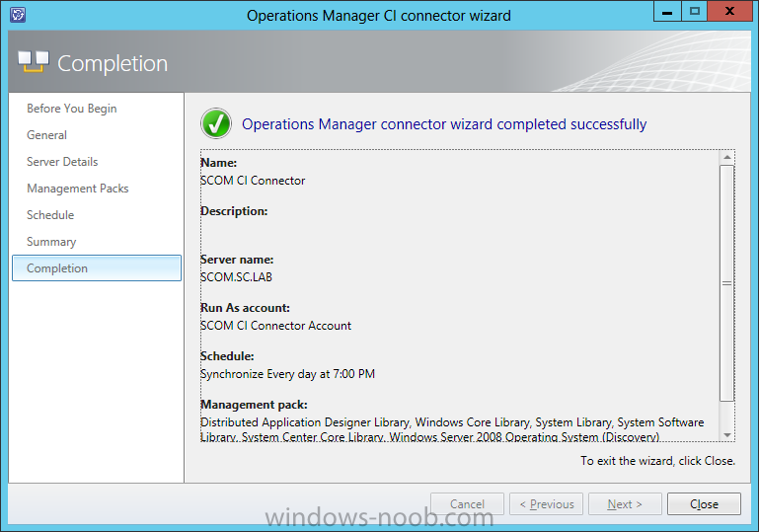The height and width of the screenshot is (532, 759).
Task: Click the Completion header icon
Action: [x=33, y=61]
